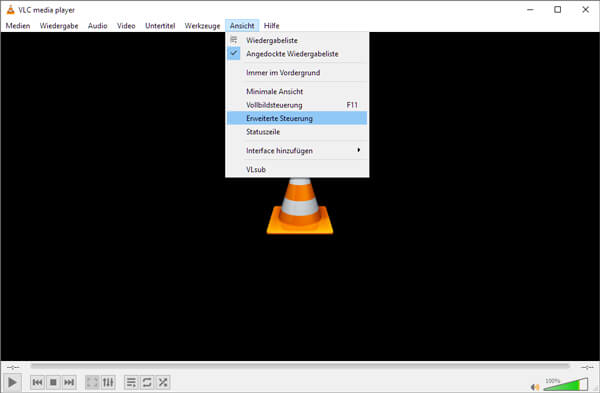Enable shuffle random playback icon
Screen dimensions: 600x393
point(163,382)
